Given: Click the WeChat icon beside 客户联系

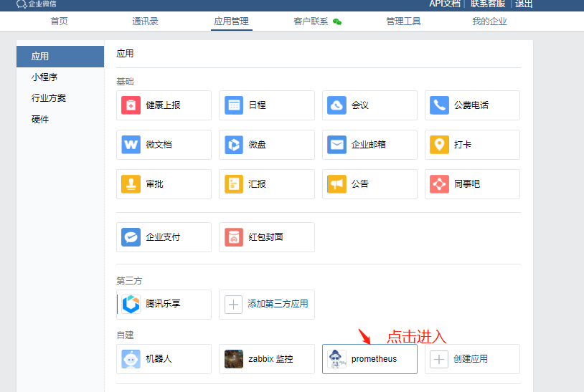Looking at the screenshot, I should tap(337, 22).
